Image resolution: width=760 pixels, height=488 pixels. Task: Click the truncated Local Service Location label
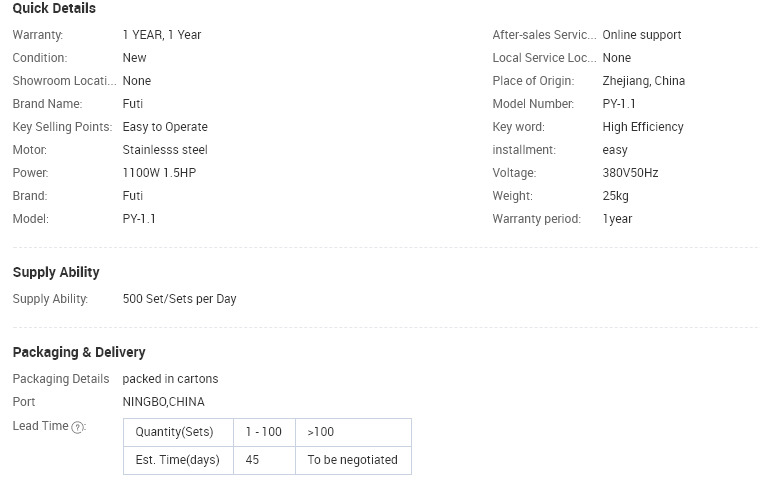click(544, 58)
